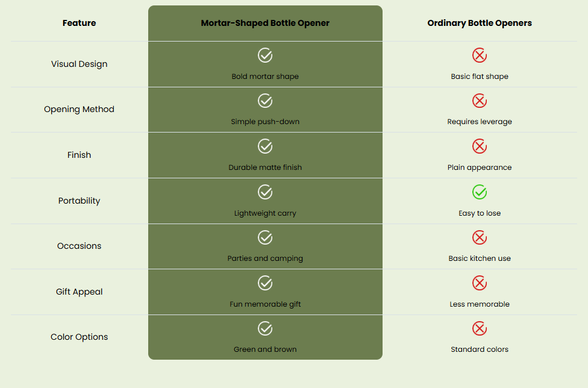Screen dimensions: 588x388
Task: Click the white checkmark above Bold mortar shape
Action: click(265, 55)
